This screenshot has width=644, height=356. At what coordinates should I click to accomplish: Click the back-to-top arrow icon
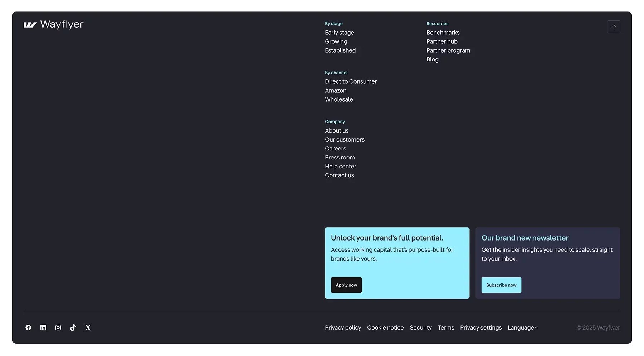[x=614, y=27]
